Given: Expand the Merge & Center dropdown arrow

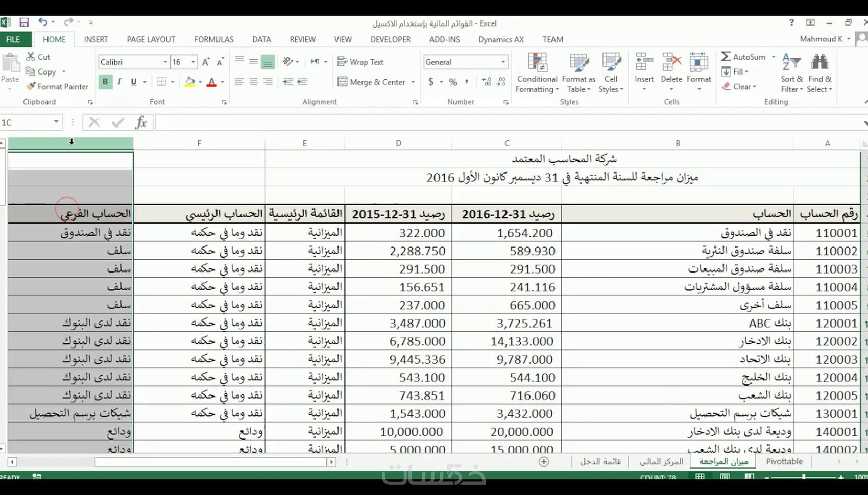Looking at the screenshot, I should pos(413,82).
